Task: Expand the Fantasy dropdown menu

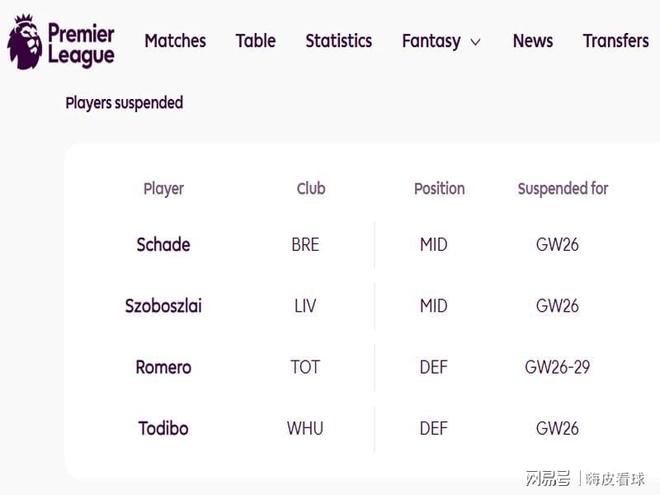Action: click(432, 41)
